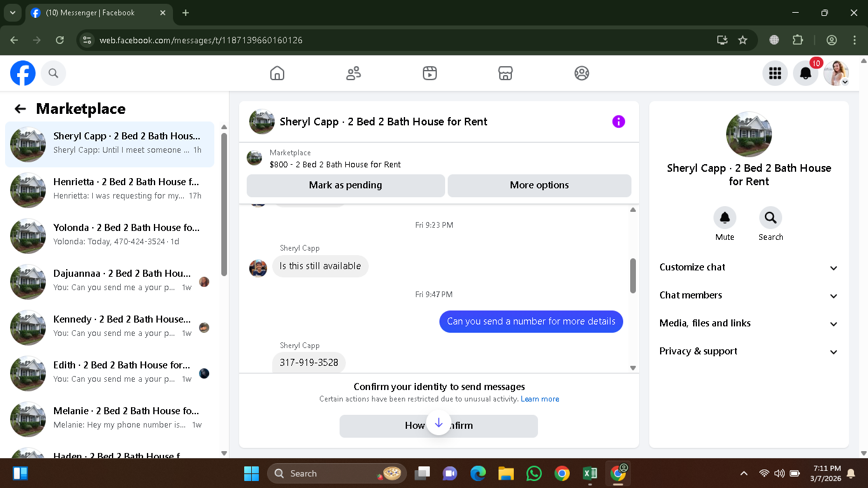
Task: Open Excel from the taskbar
Action: pos(589,473)
